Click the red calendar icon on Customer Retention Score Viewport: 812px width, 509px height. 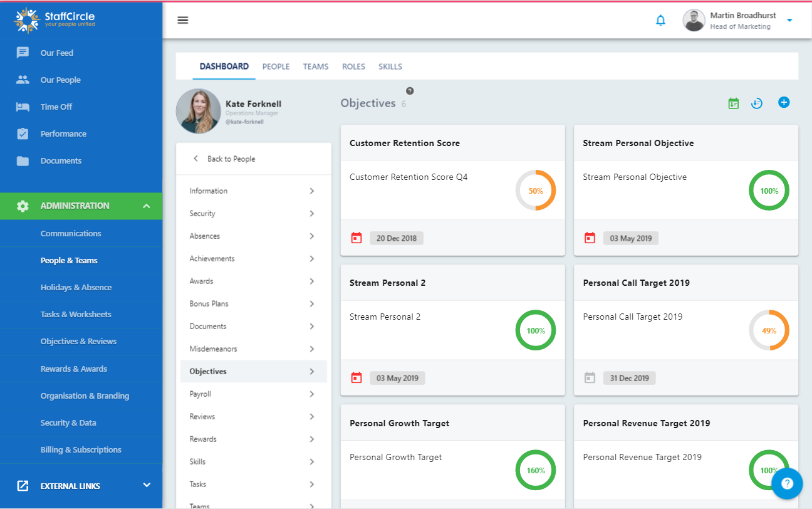click(x=357, y=238)
